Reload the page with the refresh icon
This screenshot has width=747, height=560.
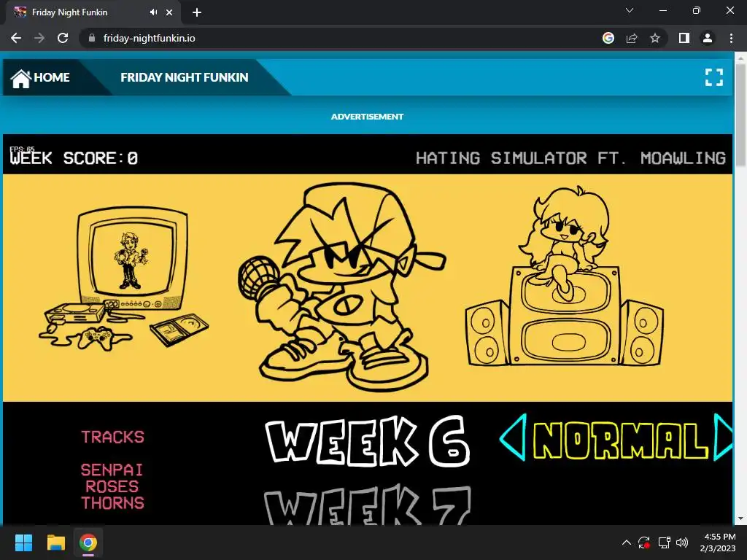[63, 38]
